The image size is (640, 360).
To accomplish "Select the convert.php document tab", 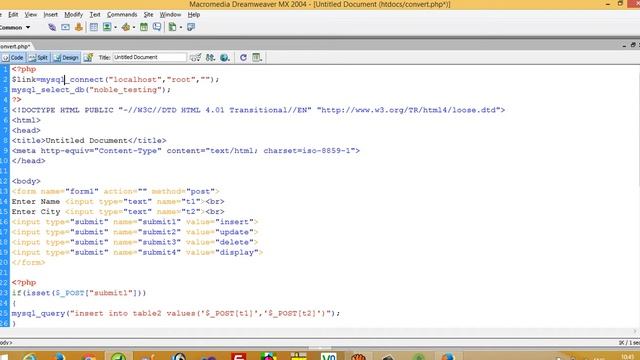I will click(15, 47).
